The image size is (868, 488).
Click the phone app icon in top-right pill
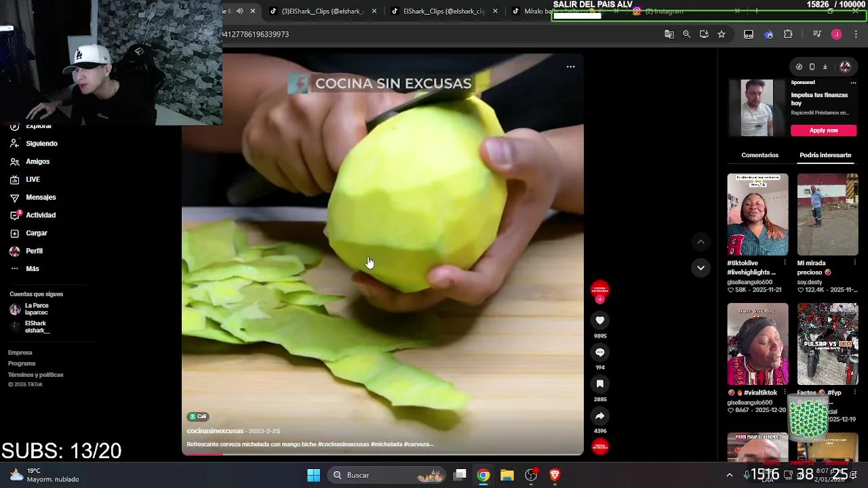click(x=812, y=66)
